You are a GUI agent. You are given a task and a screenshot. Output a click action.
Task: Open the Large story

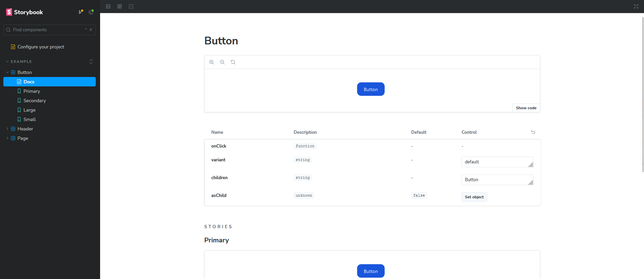30,110
